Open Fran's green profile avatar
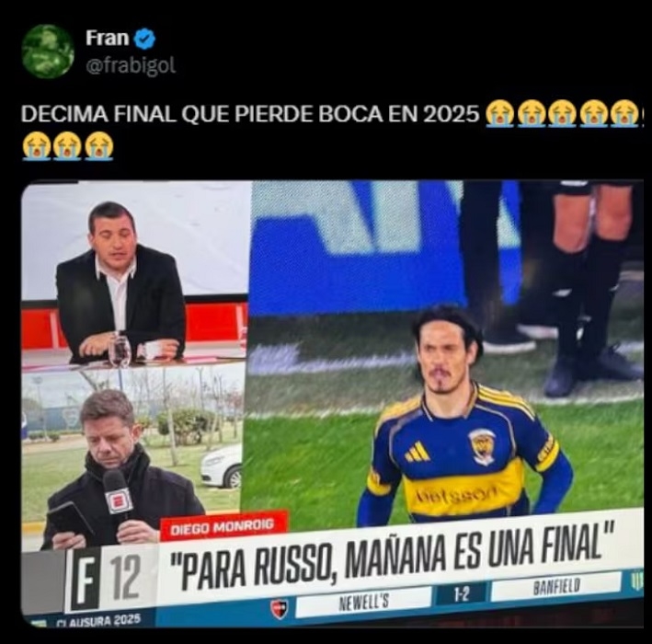 click(48, 52)
